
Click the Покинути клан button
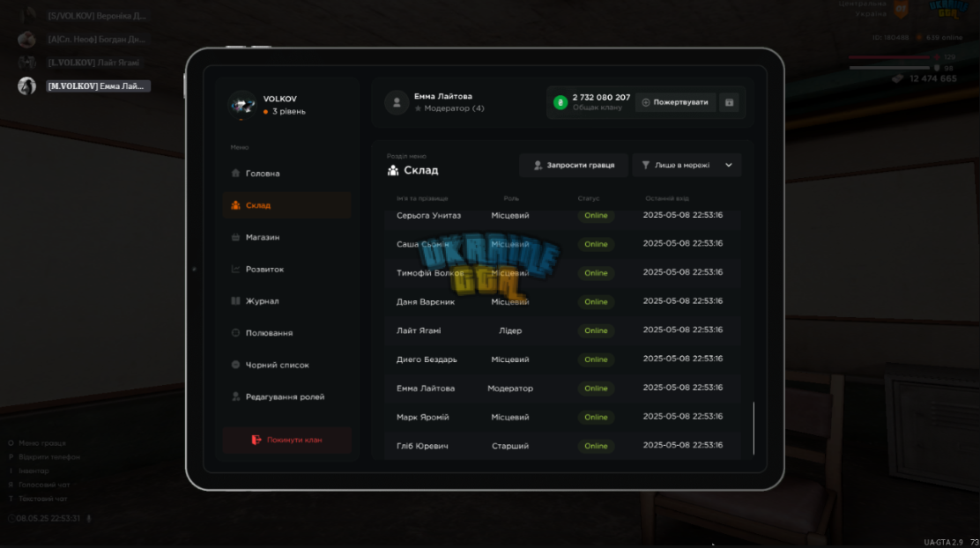point(286,440)
